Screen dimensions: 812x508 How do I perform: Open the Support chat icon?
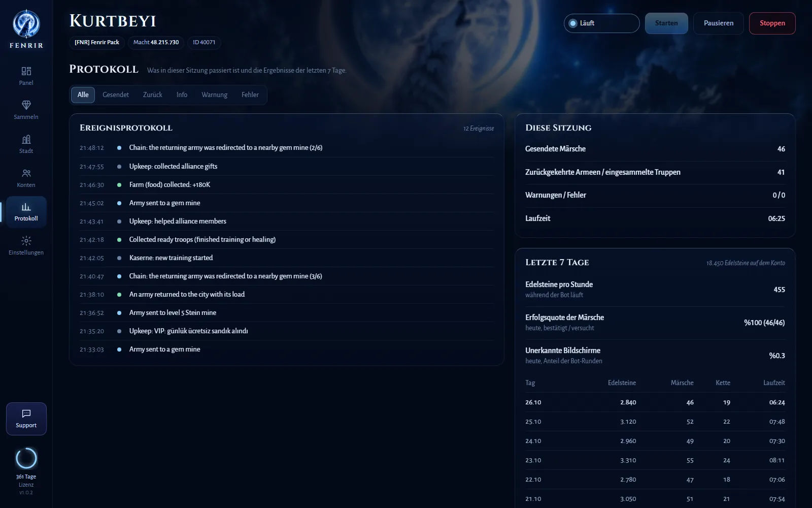pyautogui.click(x=26, y=414)
